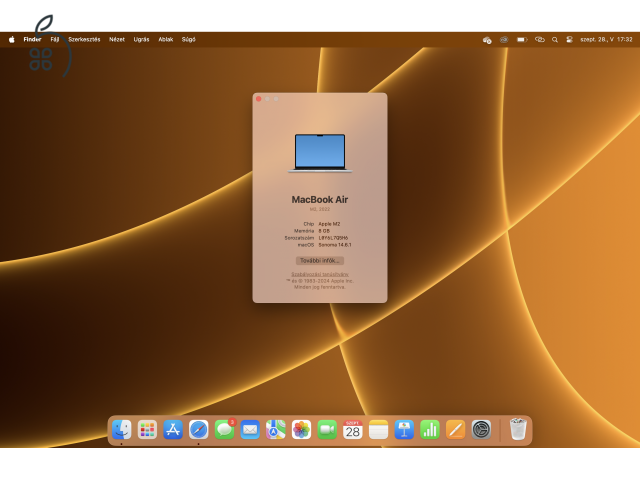Launch Keynote from the Dock

click(404, 430)
